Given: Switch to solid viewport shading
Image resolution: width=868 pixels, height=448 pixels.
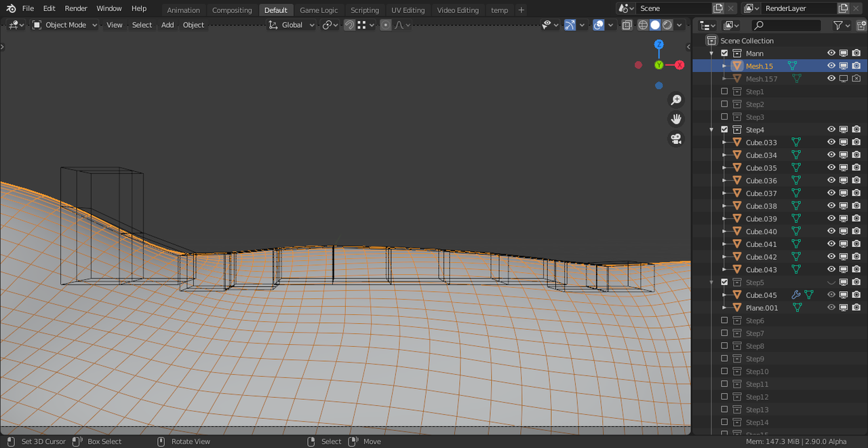Looking at the screenshot, I should point(655,25).
